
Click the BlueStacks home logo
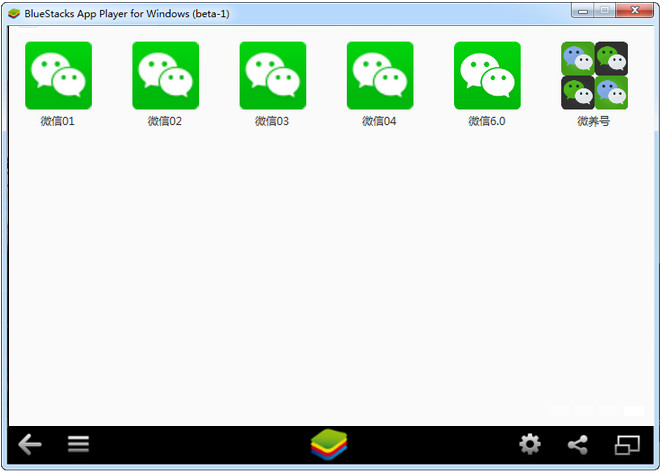329,444
